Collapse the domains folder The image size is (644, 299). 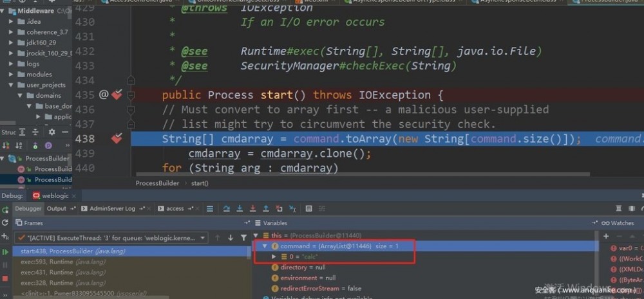tap(20, 96)
